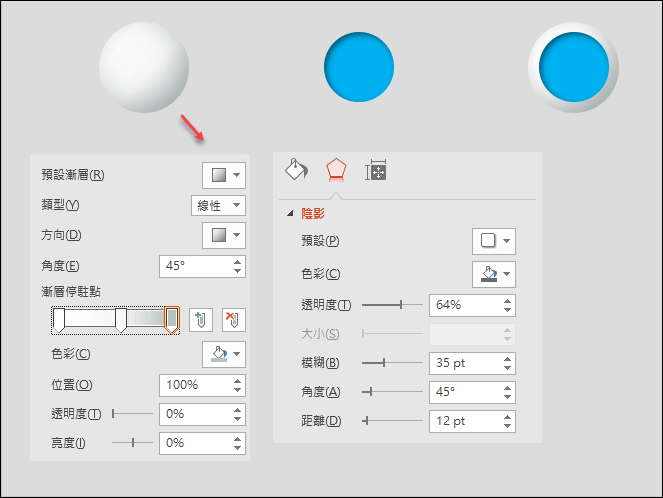
Task: Decrease gradient 角度 with down arrow
Action: pyautogui.click(x=238, y=271)
